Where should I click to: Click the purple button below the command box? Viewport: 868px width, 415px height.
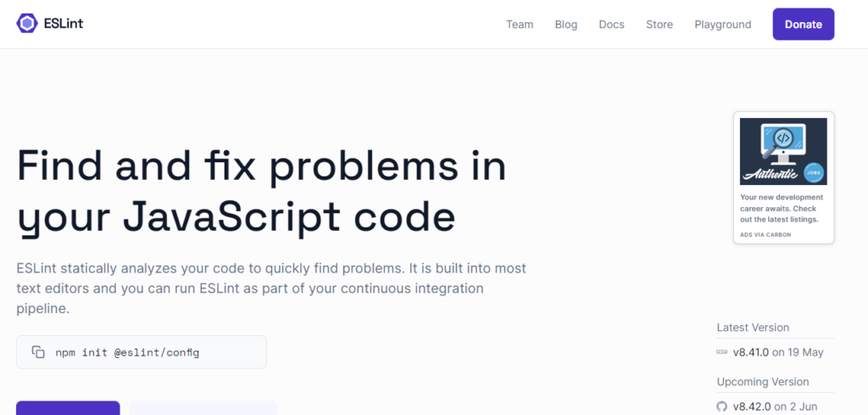(68, 408)
